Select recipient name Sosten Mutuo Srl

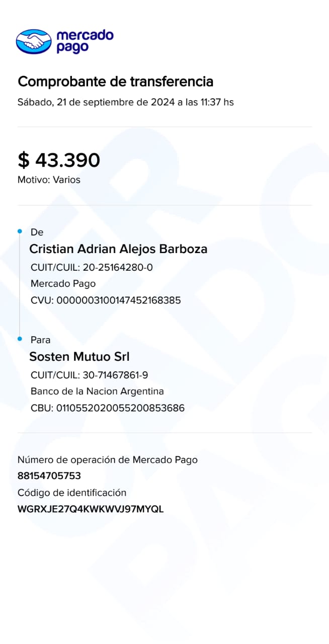79,357
